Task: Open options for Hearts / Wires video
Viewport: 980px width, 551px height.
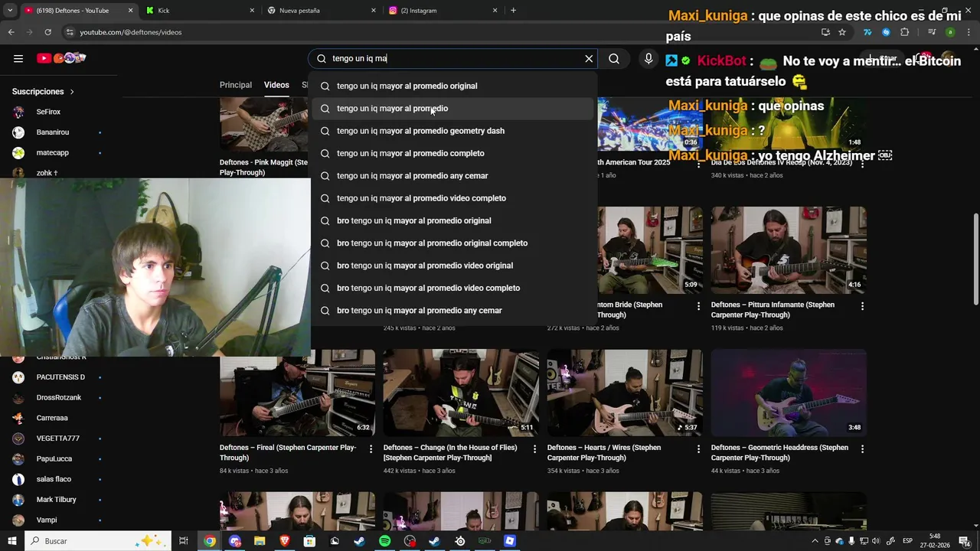Action: 698,448
